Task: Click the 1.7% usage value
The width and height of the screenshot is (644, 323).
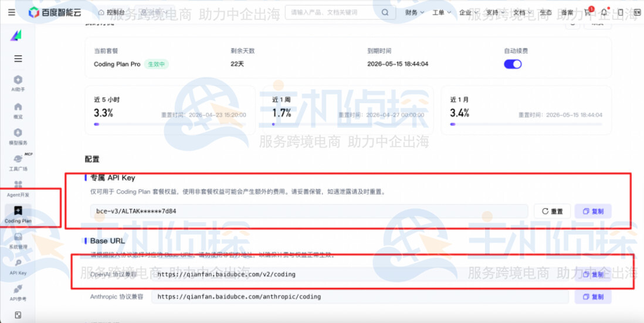Action: pyautogui.click(x=282, y=113)
